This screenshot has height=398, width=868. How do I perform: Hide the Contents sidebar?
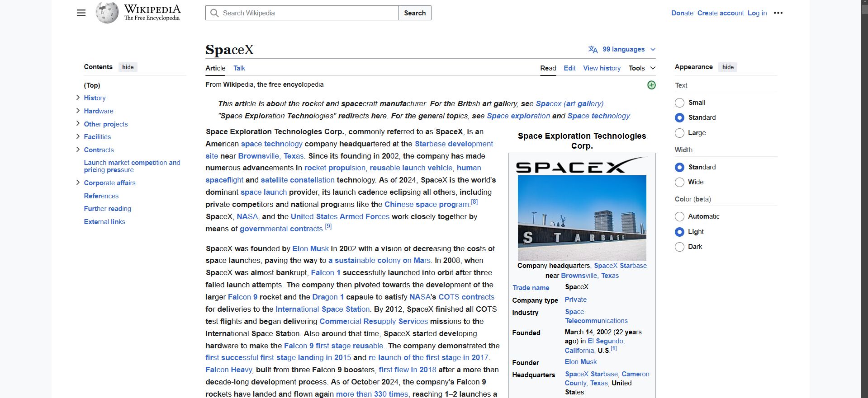coord(128,67)
